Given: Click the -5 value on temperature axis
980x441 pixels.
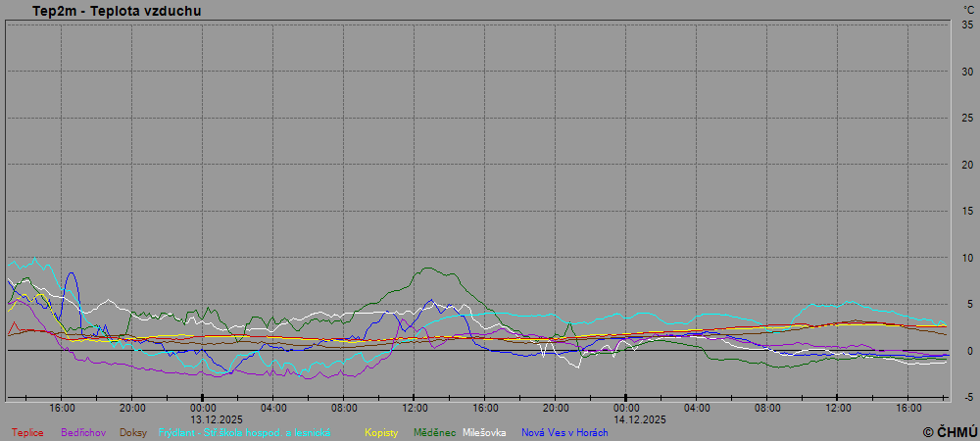Looking at the screenshot, I should pos(966,397).
